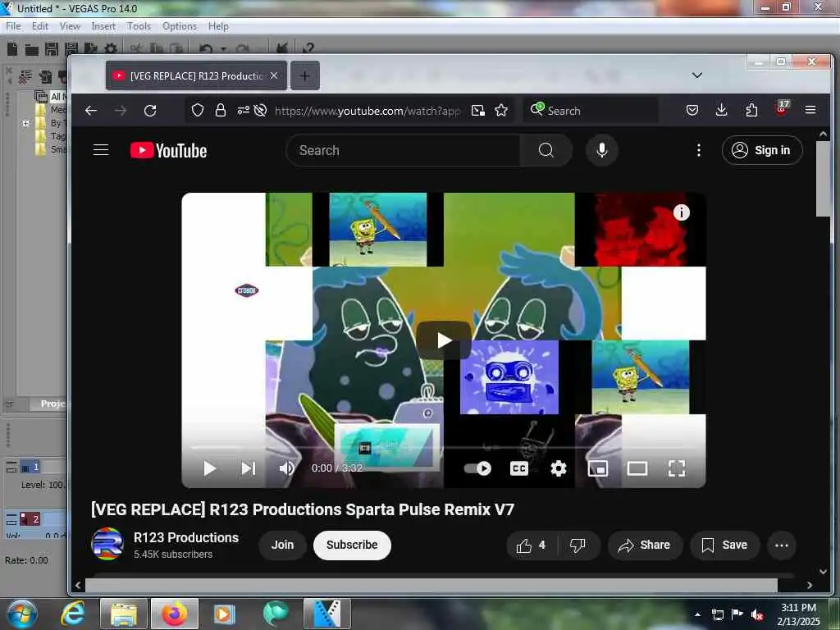Start the video with the center play button

444,340
